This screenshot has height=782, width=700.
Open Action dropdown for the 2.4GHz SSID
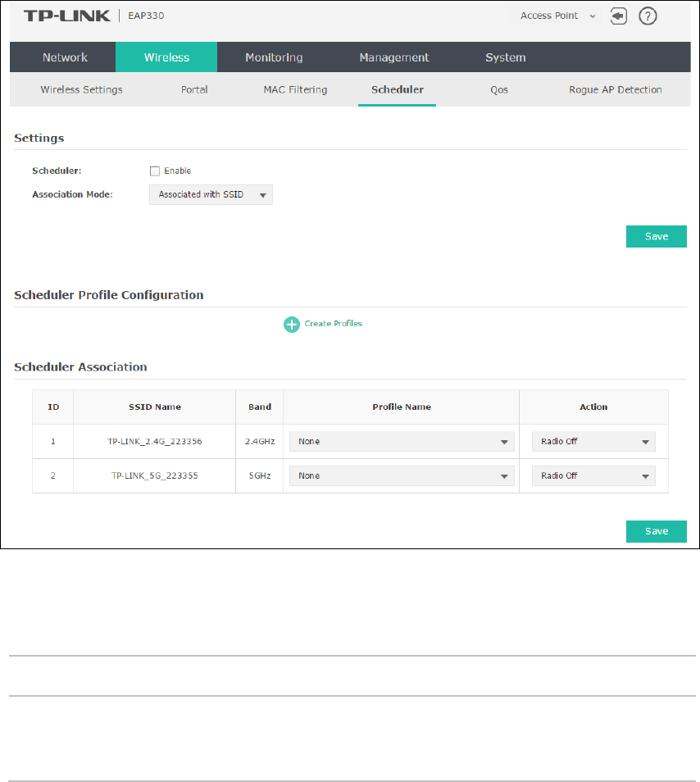click(593, 441)
